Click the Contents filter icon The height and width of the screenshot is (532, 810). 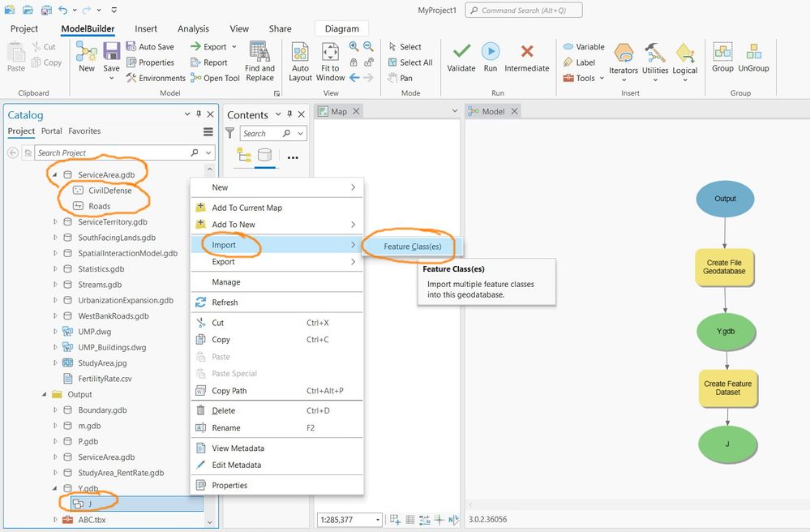coord(230,133)
